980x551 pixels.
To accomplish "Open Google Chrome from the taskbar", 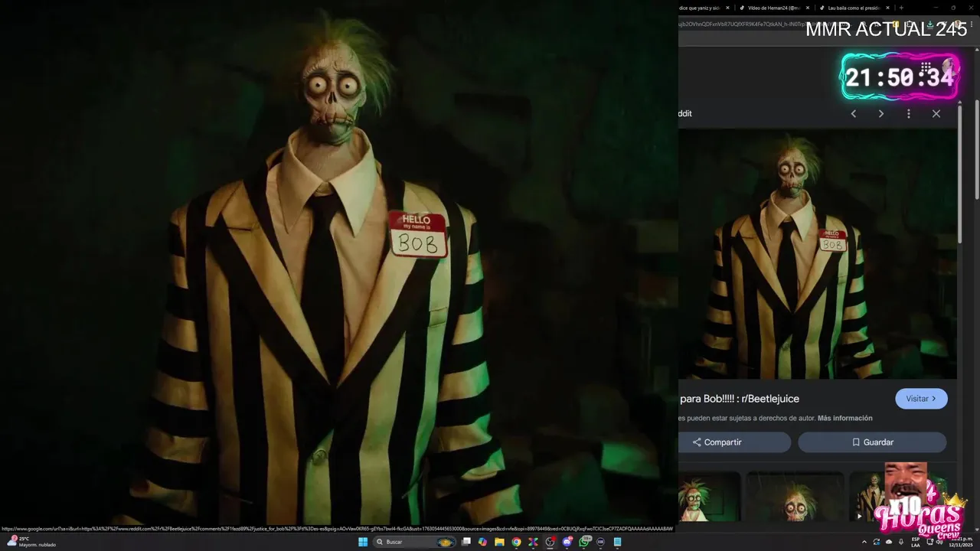I will (516, 542).
